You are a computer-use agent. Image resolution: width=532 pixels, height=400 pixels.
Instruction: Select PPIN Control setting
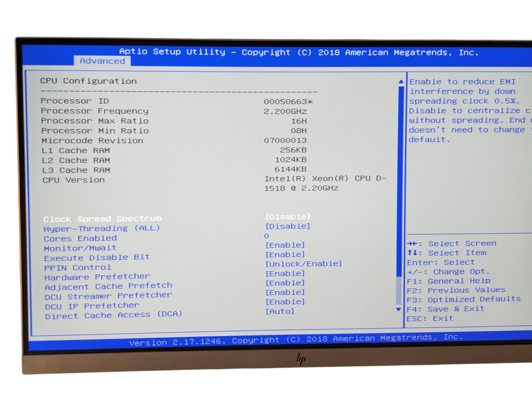point(78,267)
